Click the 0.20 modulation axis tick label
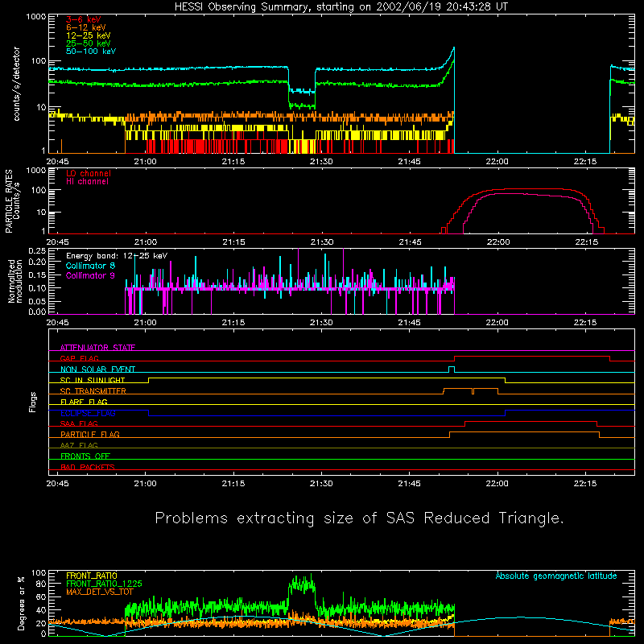This screenshot has width=644, height=644. coord(37,262)
